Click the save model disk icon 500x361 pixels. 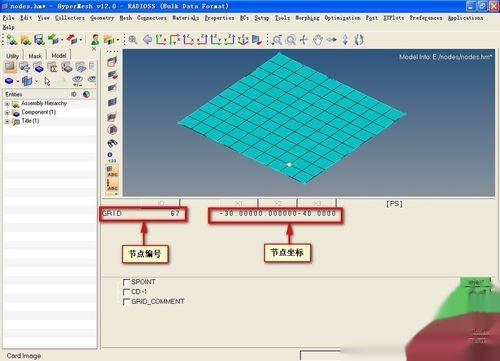point(39,40)
